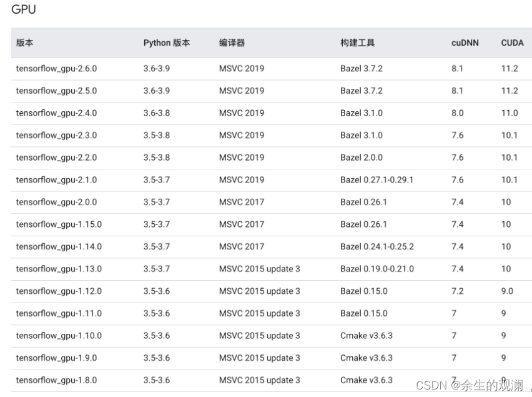Click Bazel 0.15.0 in tensorflow_gpu-1.11.0 row
The height and width of the screenshot is (397, 532).
(x=363, y=313)
